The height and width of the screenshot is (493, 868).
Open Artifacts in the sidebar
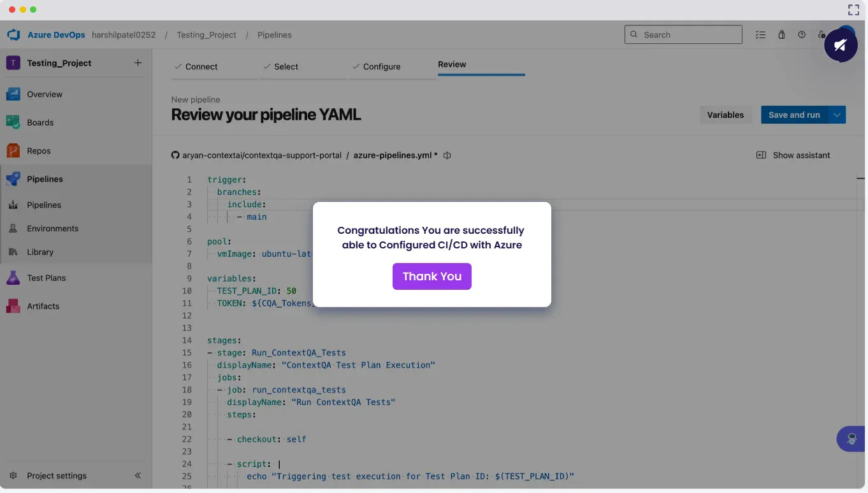point(43,306)
